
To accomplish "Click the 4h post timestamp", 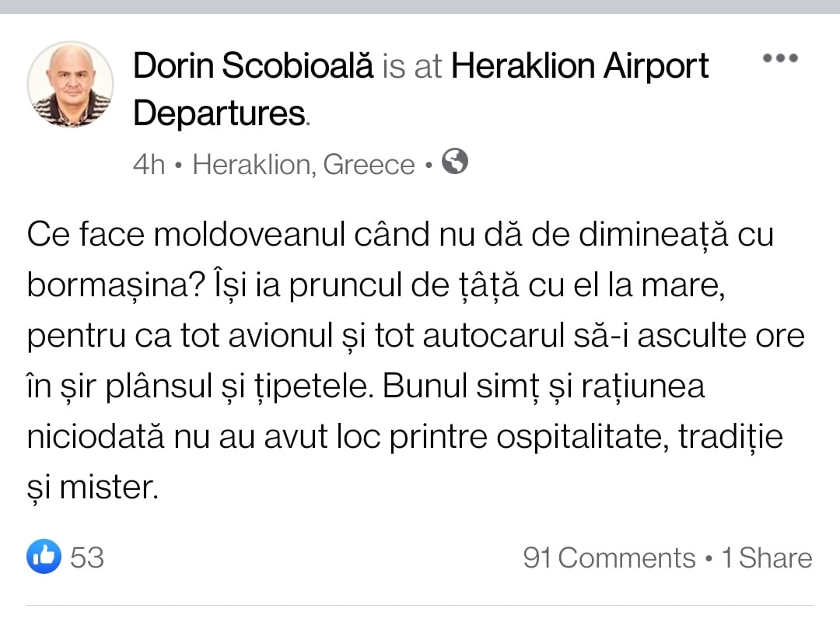I will 149,165.
